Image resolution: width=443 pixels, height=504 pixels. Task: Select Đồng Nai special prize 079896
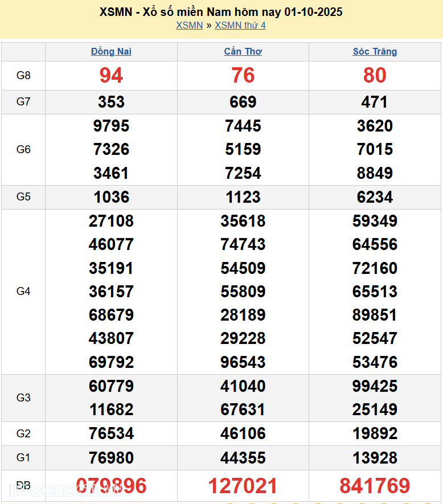111,486
